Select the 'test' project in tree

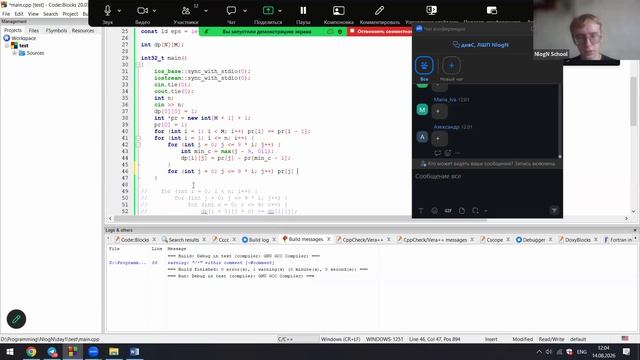pyautogui.click(x=24, y=45)
